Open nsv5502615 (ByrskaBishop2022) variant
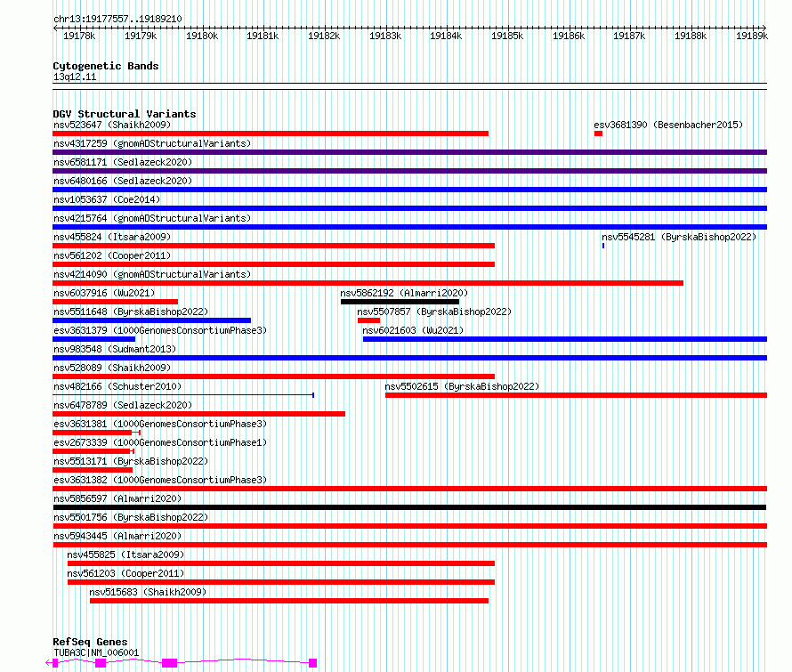This screenshot has width=792, height=672. [462, 386]
